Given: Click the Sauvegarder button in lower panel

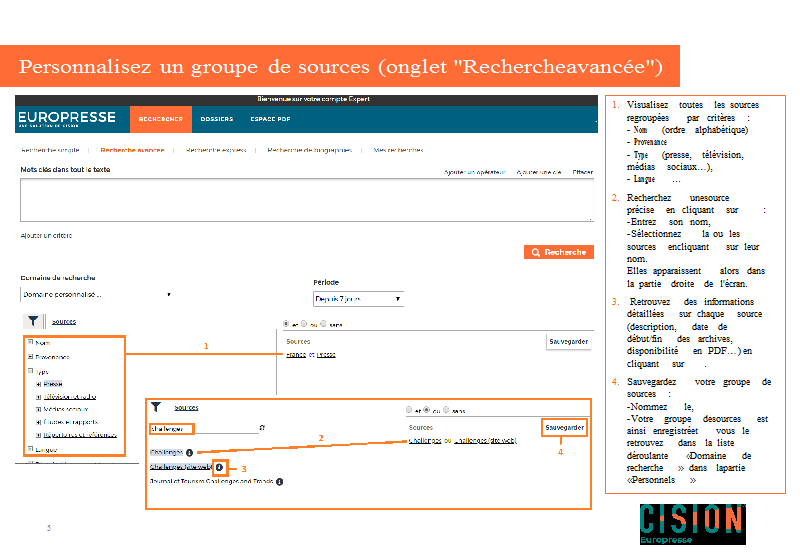Looking at the screenshot, I should tap(564, 427).
